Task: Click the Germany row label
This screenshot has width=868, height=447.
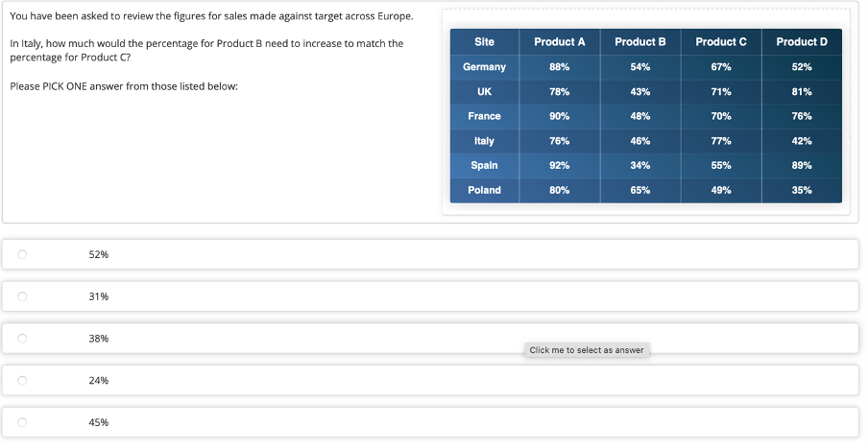Action: point(484,67)
